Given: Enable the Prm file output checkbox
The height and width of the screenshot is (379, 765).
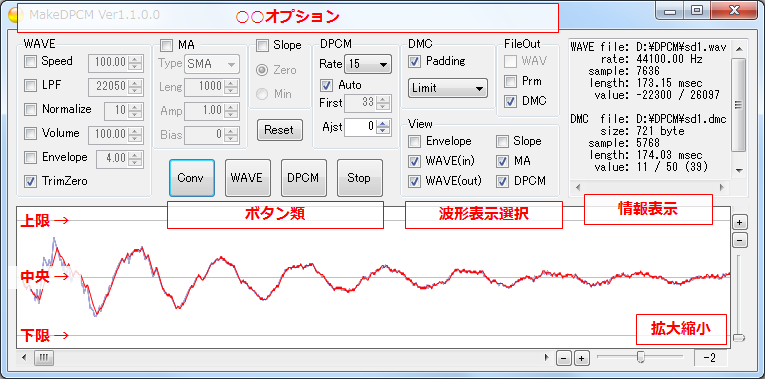Looking at the screenshot, I should coord(510,81).
